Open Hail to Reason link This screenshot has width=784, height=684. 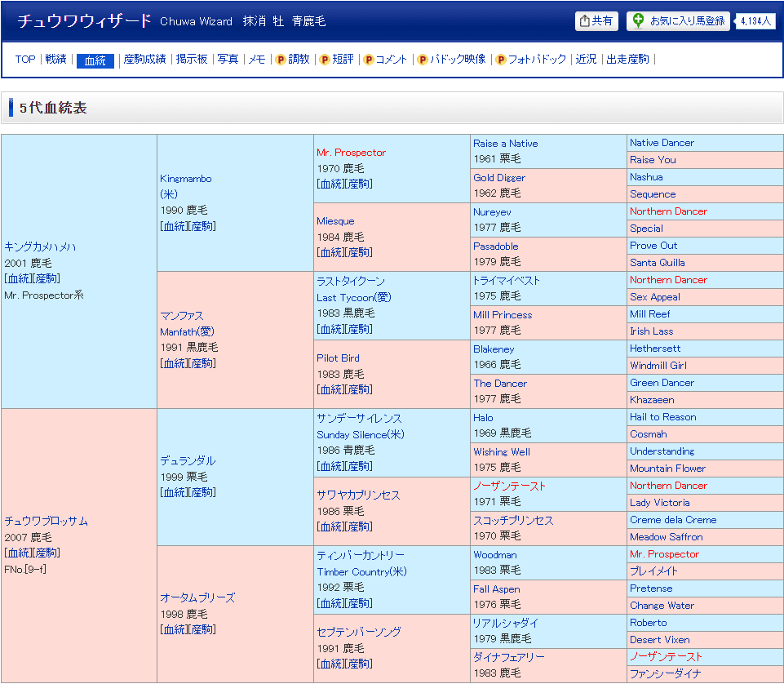tap(663, 417)
